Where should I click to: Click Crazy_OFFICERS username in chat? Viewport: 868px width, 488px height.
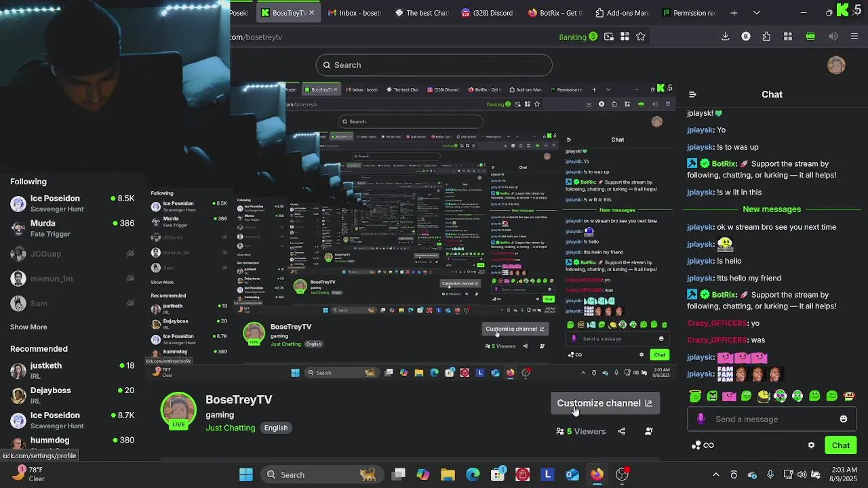(x=717, y=323)
